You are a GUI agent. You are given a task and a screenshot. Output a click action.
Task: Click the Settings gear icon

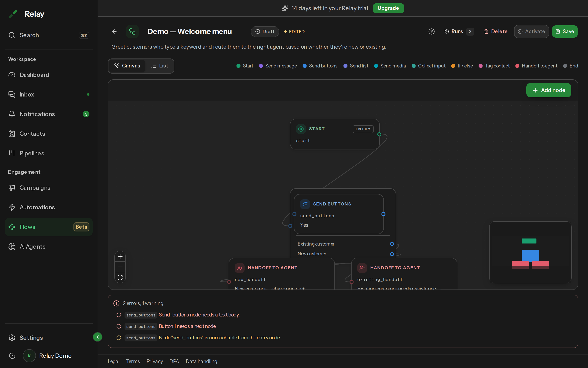[x=12, y=338]
